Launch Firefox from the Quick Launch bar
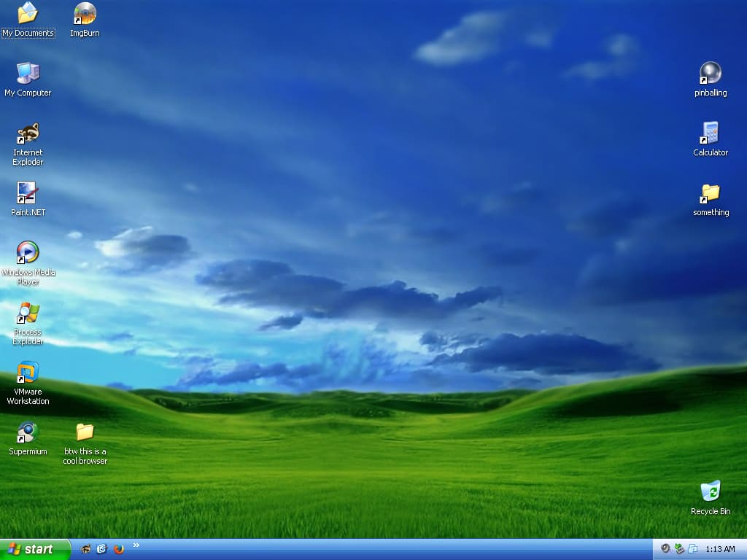Viewport: 747px width, 560px height. coord(118,549)
